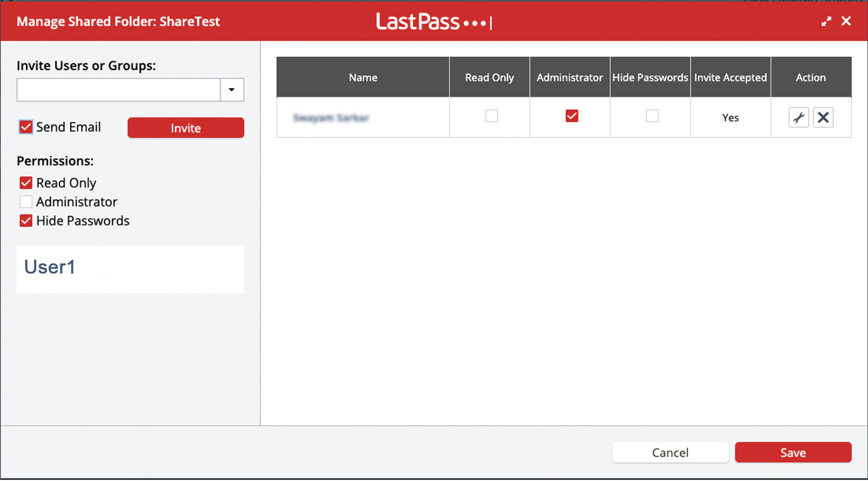Close the Manage Shared Folder dialog
868x481 pixels.
click(846, 21)
